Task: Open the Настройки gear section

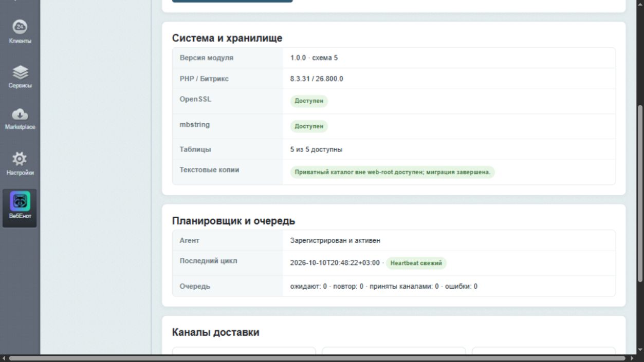Action: click(x=20, y=163)
